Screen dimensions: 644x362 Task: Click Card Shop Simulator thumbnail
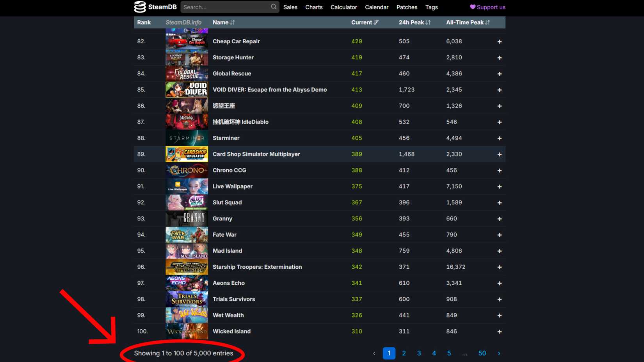187,154
